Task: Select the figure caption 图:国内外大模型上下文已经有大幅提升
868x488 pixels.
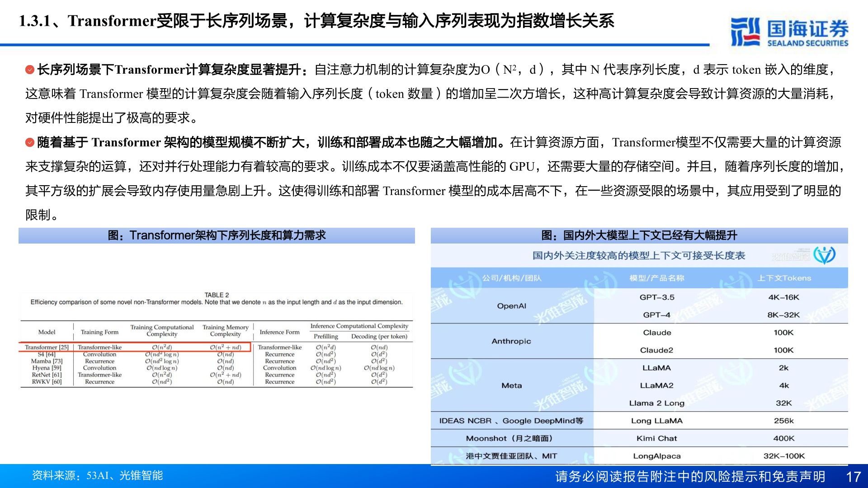Action: point(639,235)
